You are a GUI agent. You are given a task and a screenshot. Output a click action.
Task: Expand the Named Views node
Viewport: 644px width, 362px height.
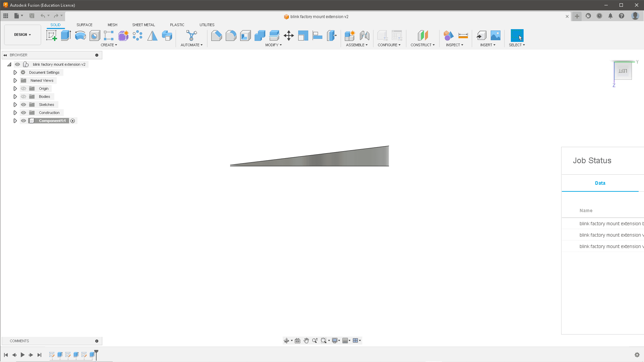[x=15, y=80]
